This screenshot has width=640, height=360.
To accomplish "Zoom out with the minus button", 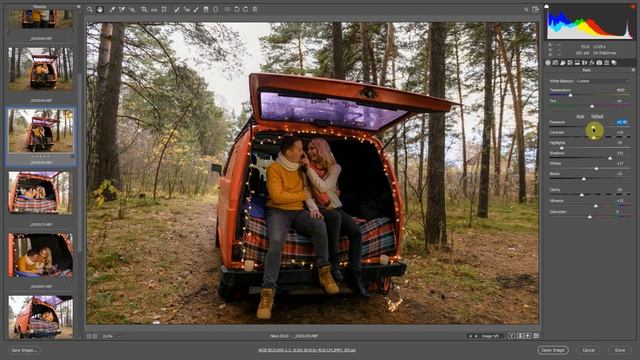I will click(x=89, y=336).
